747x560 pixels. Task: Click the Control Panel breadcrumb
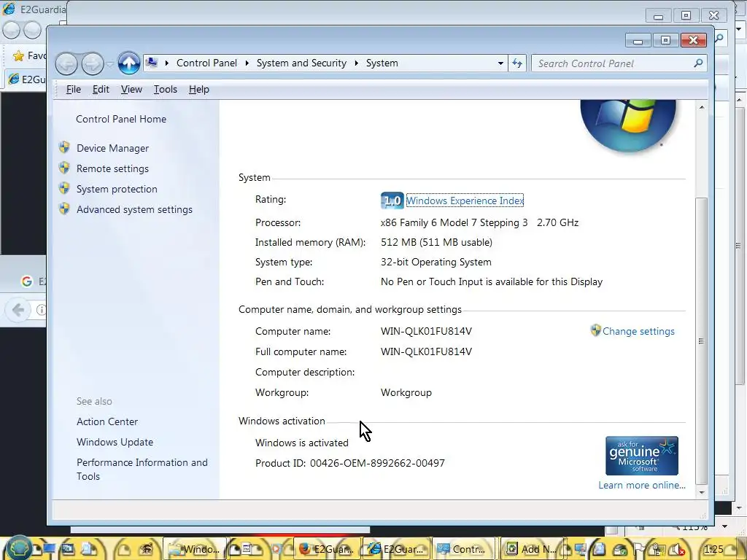click(x=206, y=63)
